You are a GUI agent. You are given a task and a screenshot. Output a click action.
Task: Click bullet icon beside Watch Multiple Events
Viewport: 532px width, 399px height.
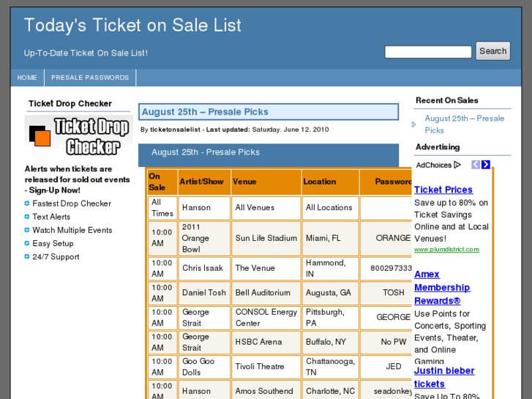(x=27, y=230)
